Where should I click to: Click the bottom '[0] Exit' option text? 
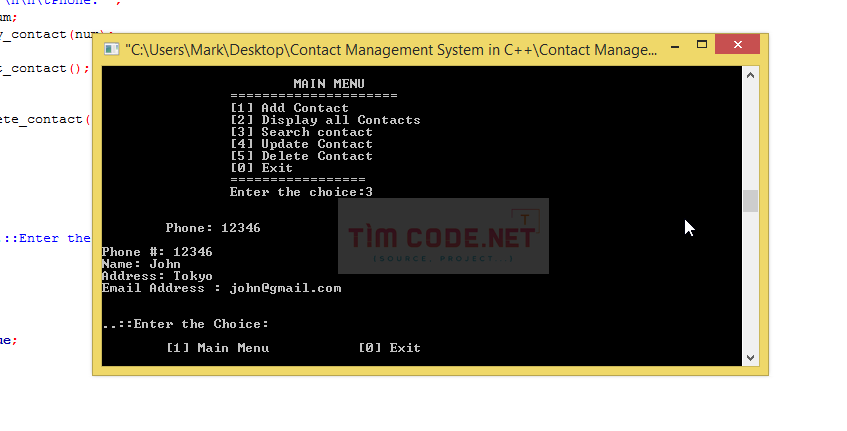tap(389, 348)
